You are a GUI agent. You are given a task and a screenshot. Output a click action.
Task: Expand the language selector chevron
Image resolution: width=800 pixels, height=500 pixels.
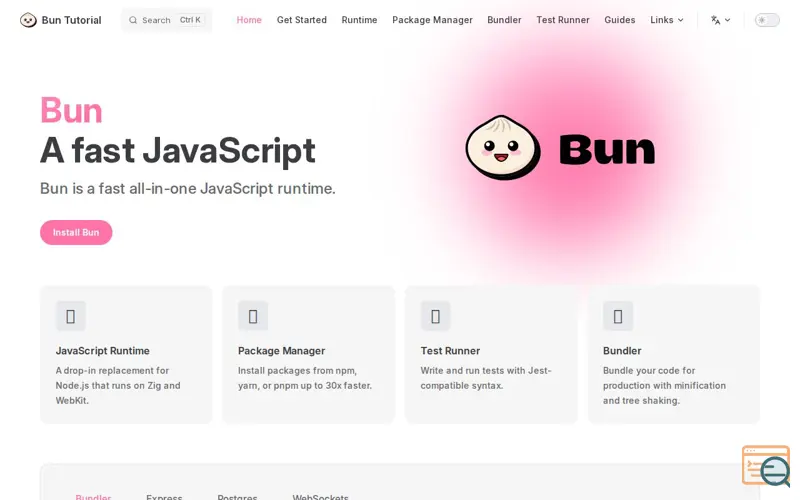[728, 20]
